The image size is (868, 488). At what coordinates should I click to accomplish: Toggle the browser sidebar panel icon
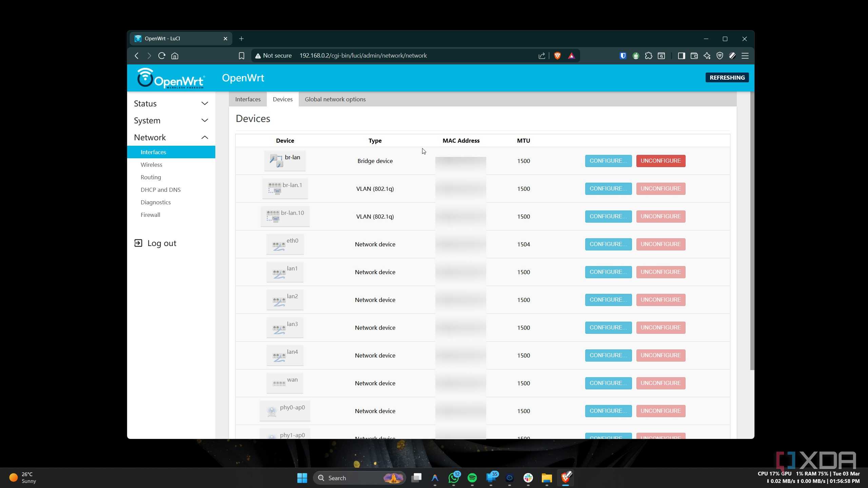tap(682, 56)
